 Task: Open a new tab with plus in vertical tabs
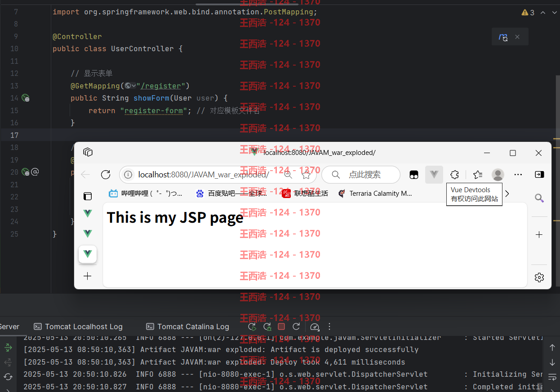click(88, 276)
